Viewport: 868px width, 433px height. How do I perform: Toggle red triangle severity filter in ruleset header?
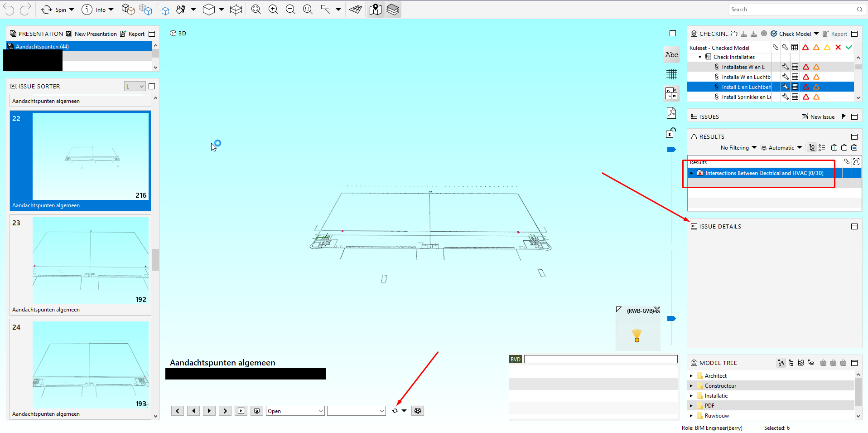coord(805,47)
